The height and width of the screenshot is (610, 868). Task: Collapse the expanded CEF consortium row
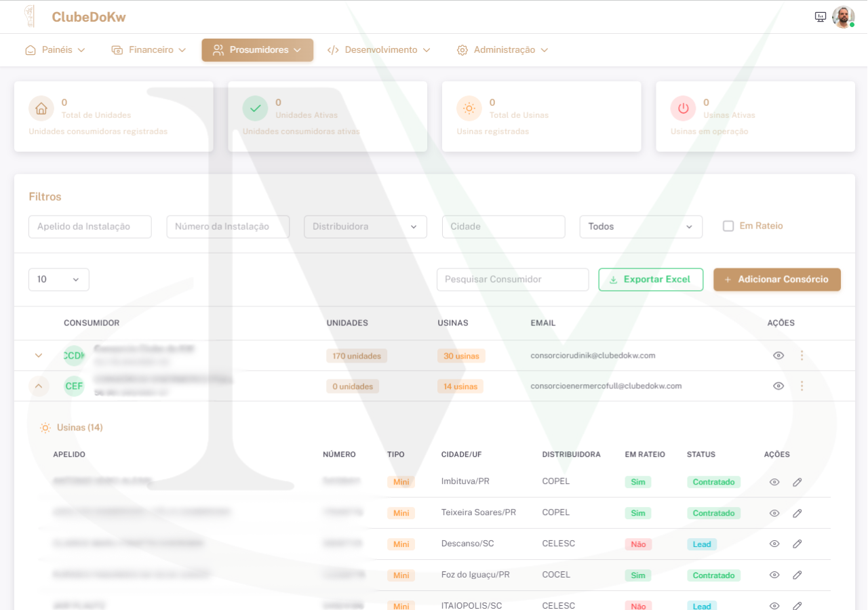tap(39, 386)
